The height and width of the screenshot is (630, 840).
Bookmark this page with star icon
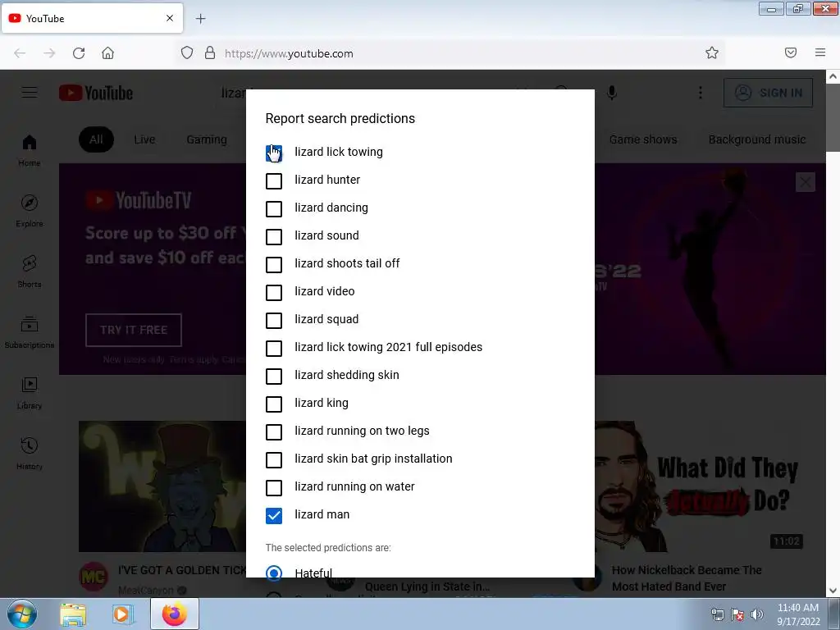(712, 52)
